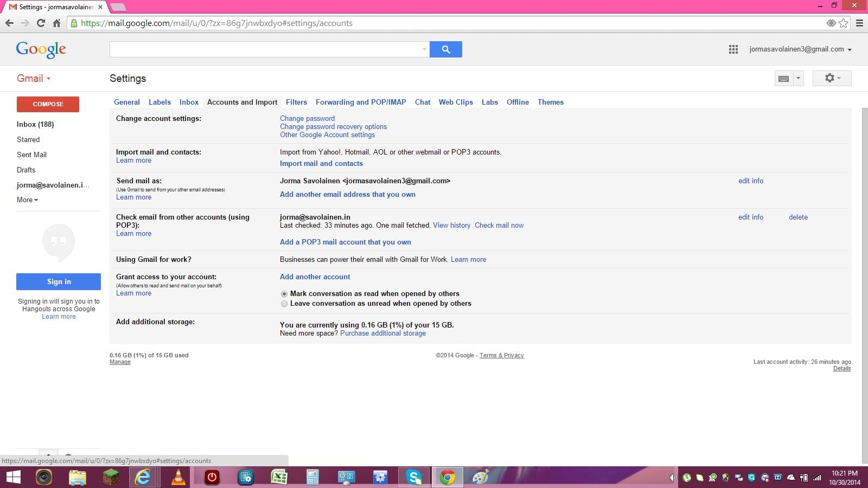Click the speaker app taskbar icon

click(44, 477)
